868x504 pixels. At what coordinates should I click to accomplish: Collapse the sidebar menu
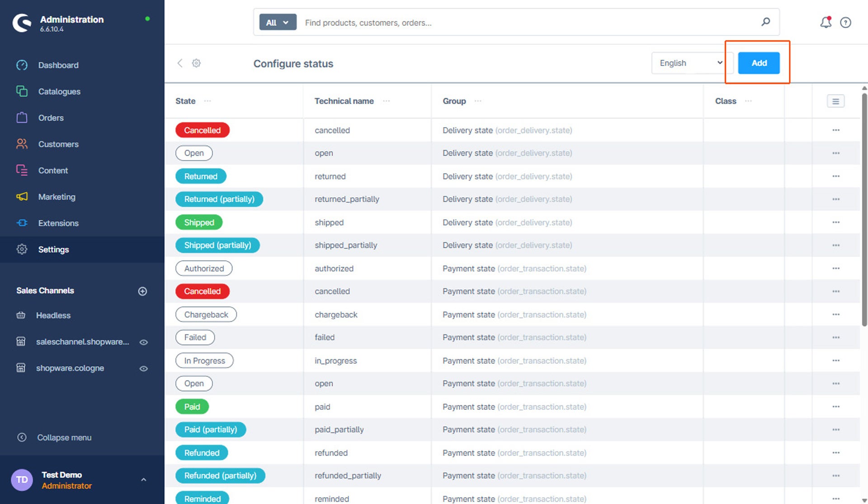click(54, 437)
